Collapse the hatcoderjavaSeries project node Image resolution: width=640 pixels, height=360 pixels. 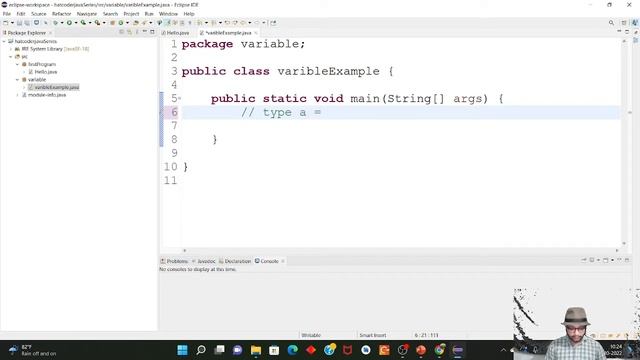4,41
